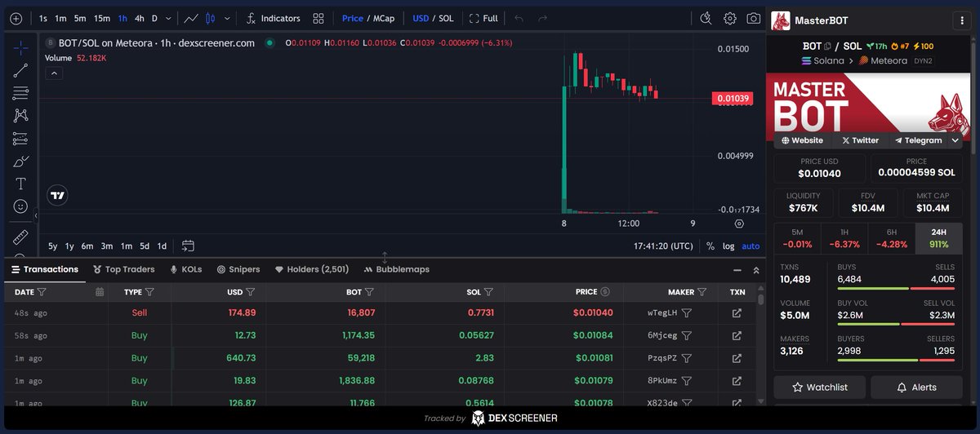
Task: Add a symbol with the plus-circle icon
Action: (16, 18)
